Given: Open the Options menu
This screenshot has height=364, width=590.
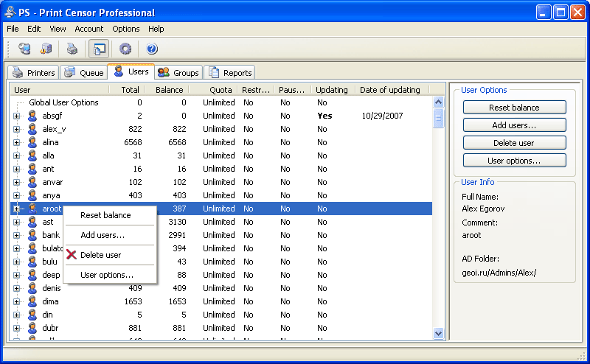Looking at the screenshot, I should click(125, 29).
